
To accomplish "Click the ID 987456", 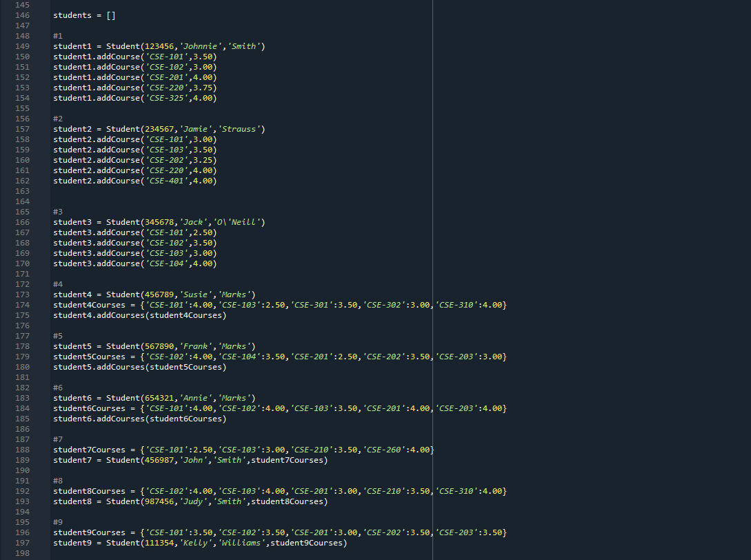I will (x=159, y=501).
